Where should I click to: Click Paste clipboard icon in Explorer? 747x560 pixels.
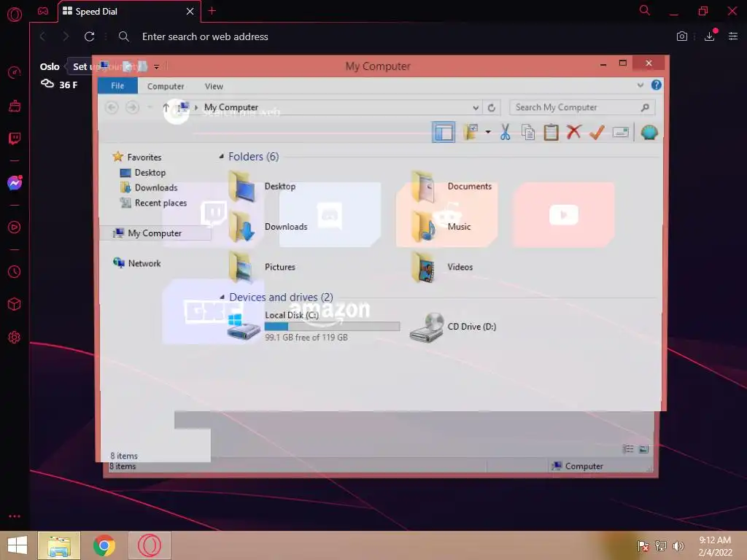coord(551,132)
